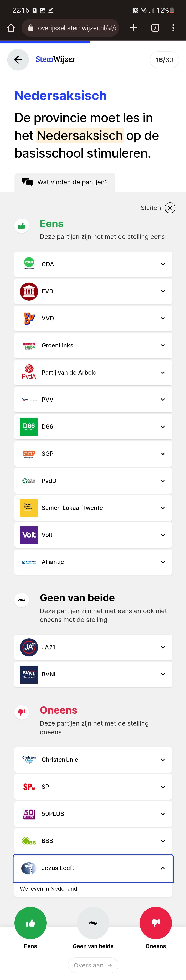The image size is (186, 980).
Task: Click highlighted Nedersaksisch term in statement
Action: [x=80, y=135]
